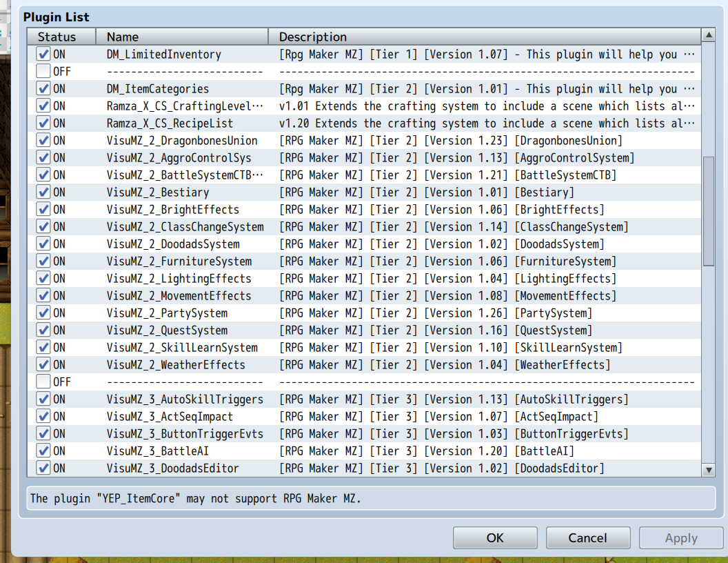Image resolution: width=728 pixels, height=563 pixels.
Task: Click the [BattleAI] Version 1.20 description
Action: click(426, 451)
